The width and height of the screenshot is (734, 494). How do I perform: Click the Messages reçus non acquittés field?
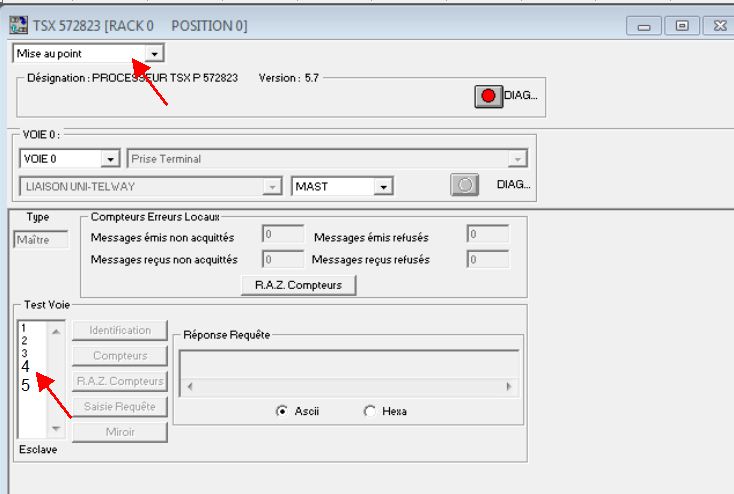283,259
